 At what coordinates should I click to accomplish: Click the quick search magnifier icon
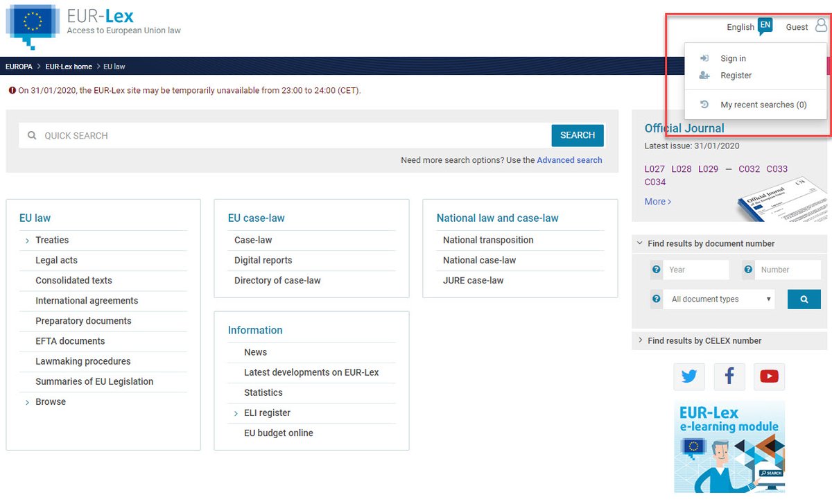32,136
